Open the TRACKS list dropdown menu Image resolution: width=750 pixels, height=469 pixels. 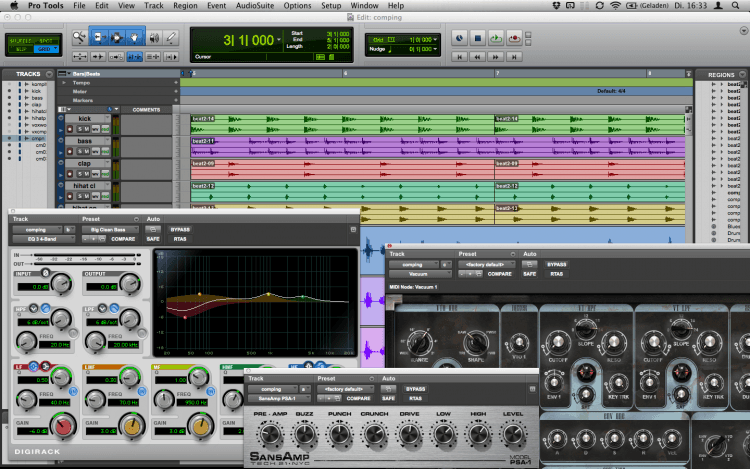tap(49, 74)
